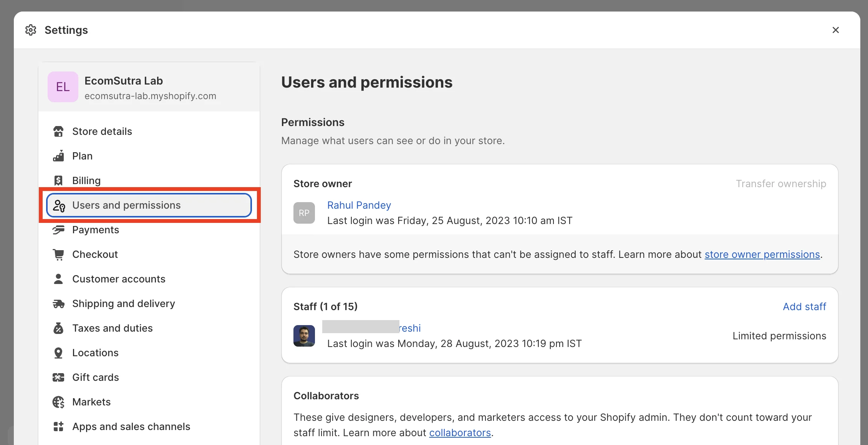Screen dimensions: 868x445
Task: Click the Markets globe icon
Action: click(x=58, y=402)
